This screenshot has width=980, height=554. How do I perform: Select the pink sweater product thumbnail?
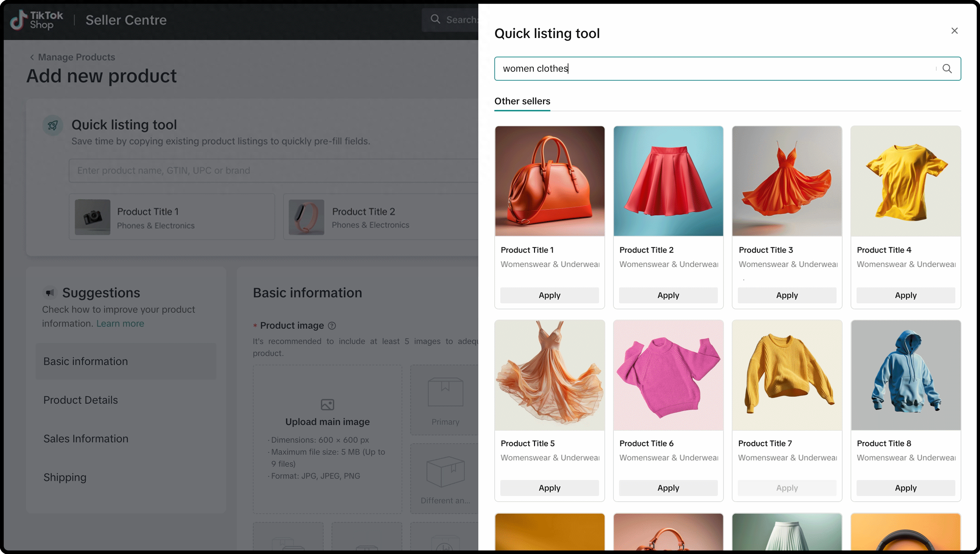click(668, 375)
